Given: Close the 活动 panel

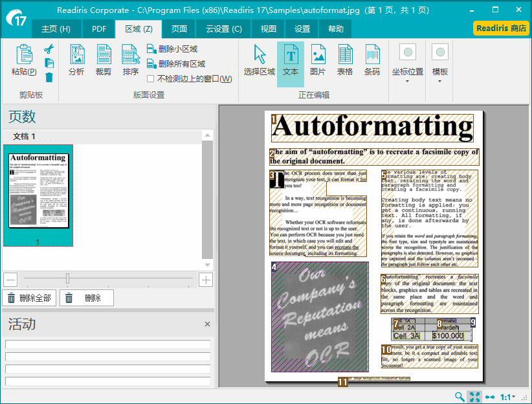Looking at the screenshot, I should (207, 324).
